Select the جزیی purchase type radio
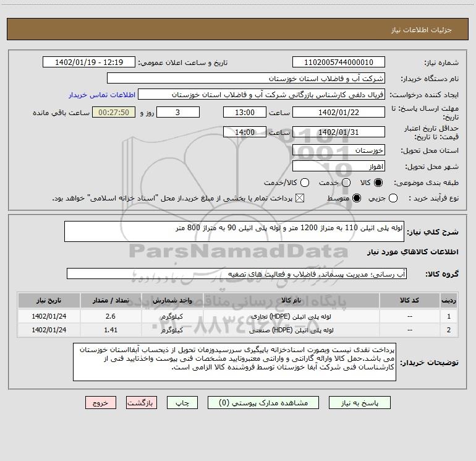 (x=393, y=198)
